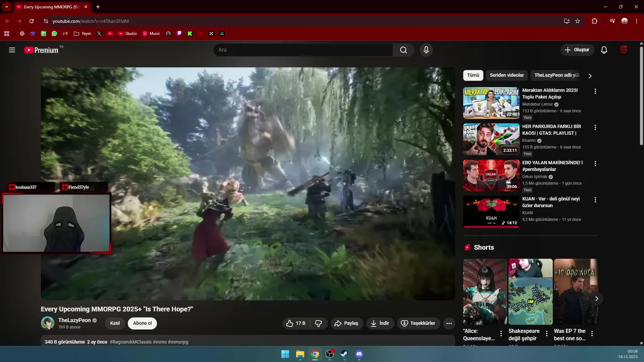644x362 pixels.
Task: Bookmark this page with star
Action: [578, 21]
